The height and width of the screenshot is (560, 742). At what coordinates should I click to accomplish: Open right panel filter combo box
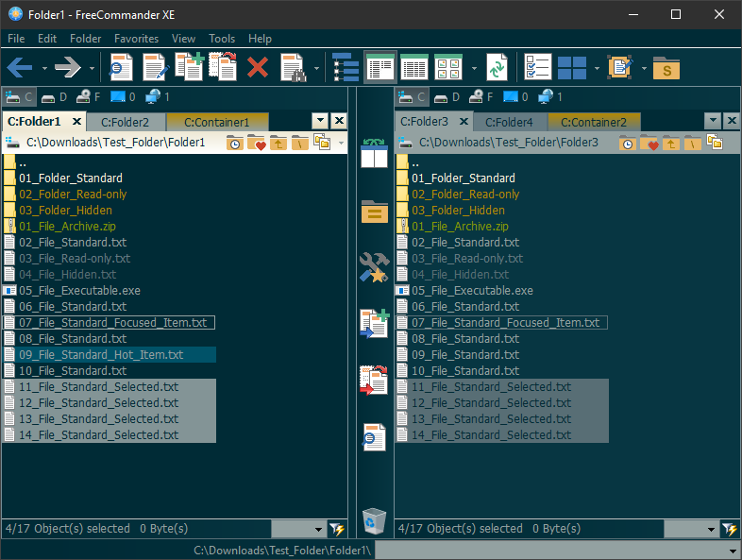tap(691, 529)
